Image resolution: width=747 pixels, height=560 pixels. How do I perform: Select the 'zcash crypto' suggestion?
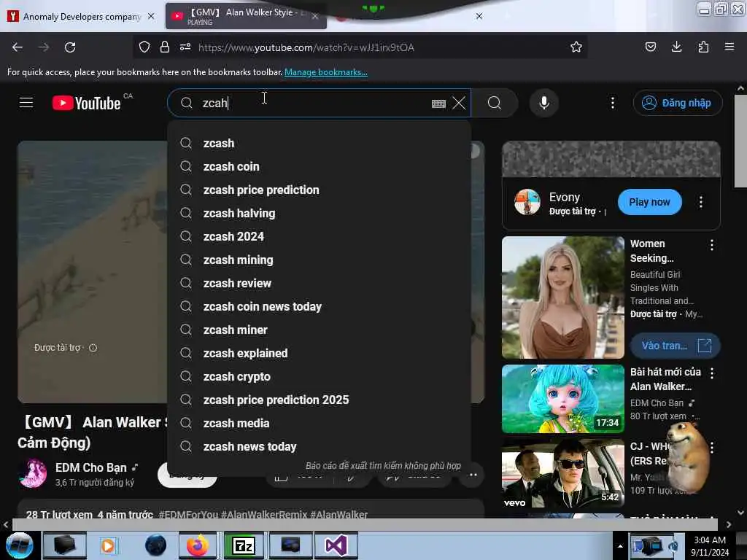coord(320,377)
